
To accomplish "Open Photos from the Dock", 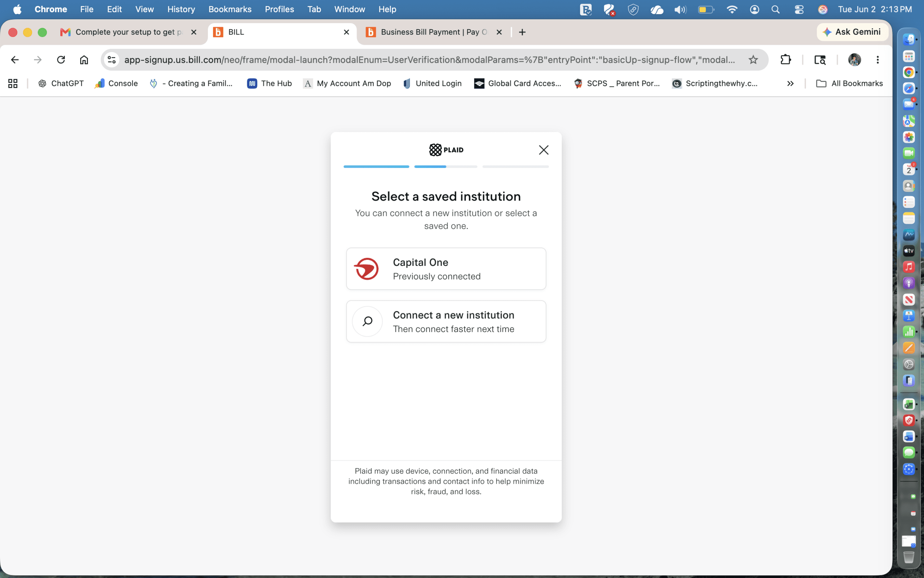I will pyautogui.click(x=909, y=137).
